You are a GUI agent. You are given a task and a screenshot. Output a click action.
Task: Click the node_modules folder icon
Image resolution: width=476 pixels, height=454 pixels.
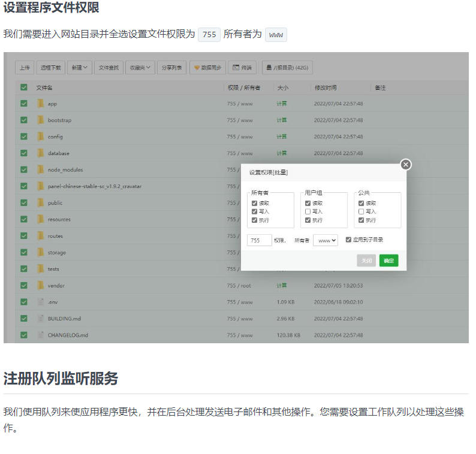[40, 170]
